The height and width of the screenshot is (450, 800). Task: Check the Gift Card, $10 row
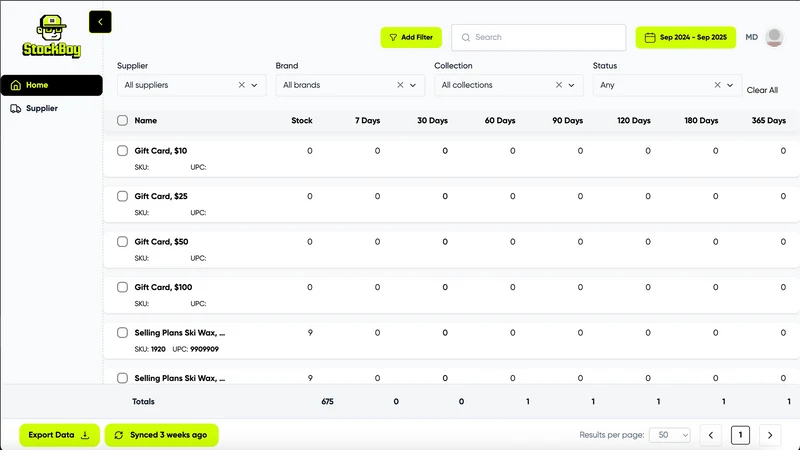pos(122,151)
